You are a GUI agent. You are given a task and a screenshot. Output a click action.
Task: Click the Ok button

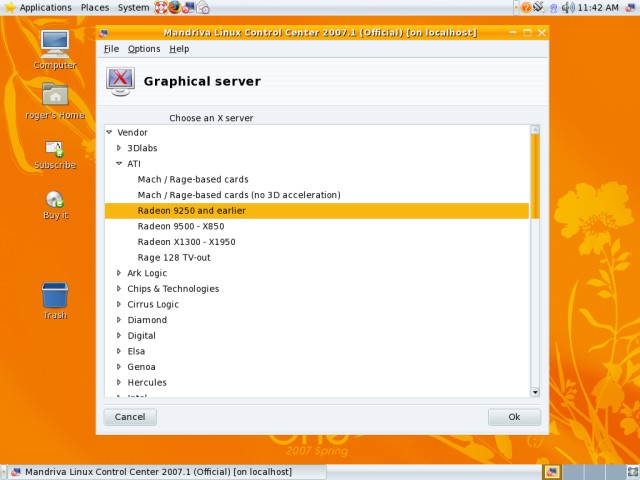pyautogui.click(x=514, y=417)
